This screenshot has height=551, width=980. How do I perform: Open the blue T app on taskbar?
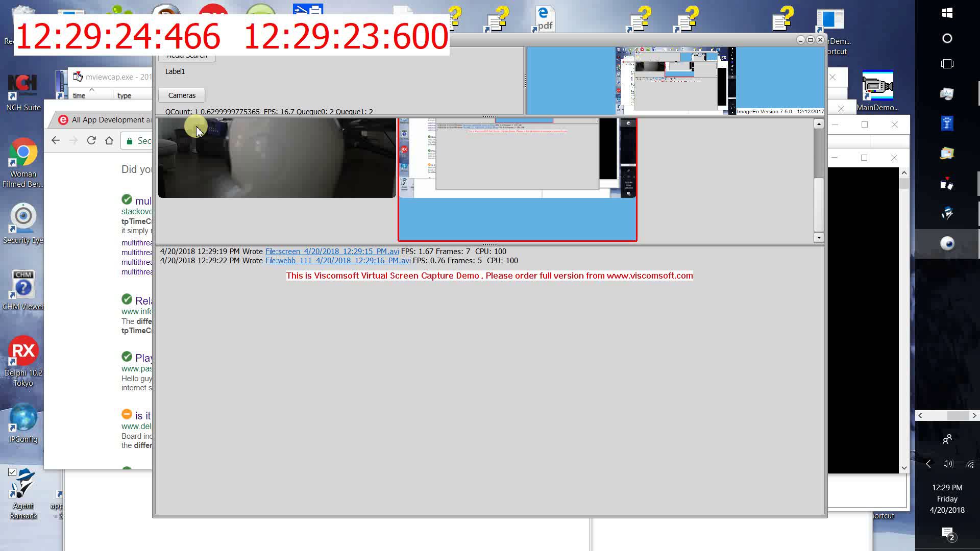click(947, 123)
